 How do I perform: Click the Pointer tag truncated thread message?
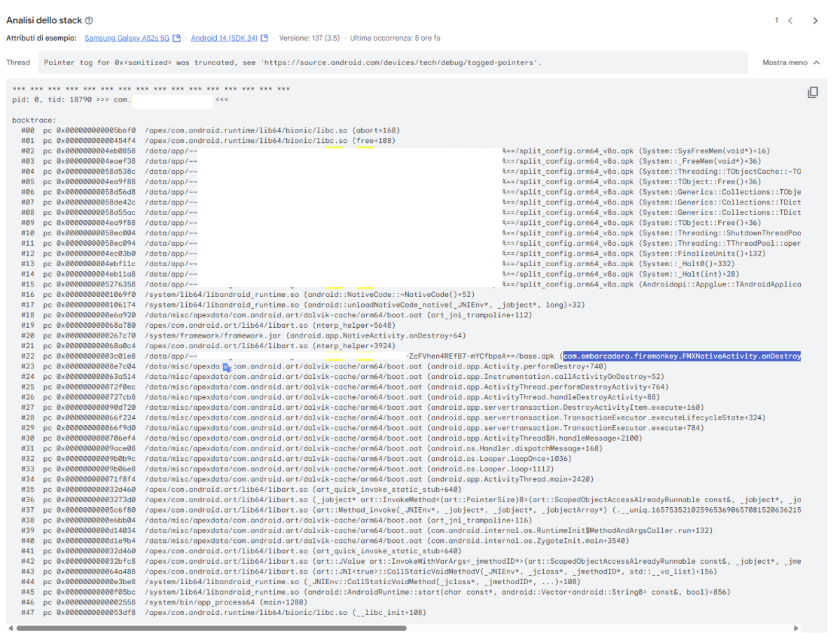293,62
